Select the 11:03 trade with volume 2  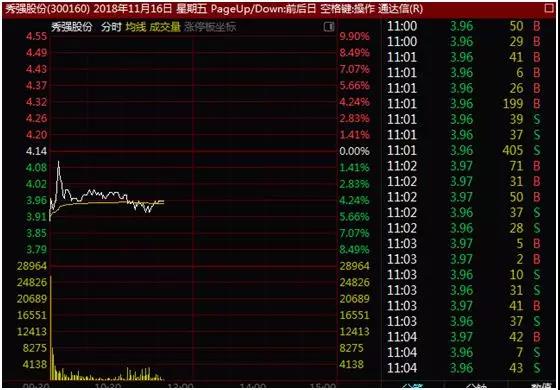click(x=464, y=259)
